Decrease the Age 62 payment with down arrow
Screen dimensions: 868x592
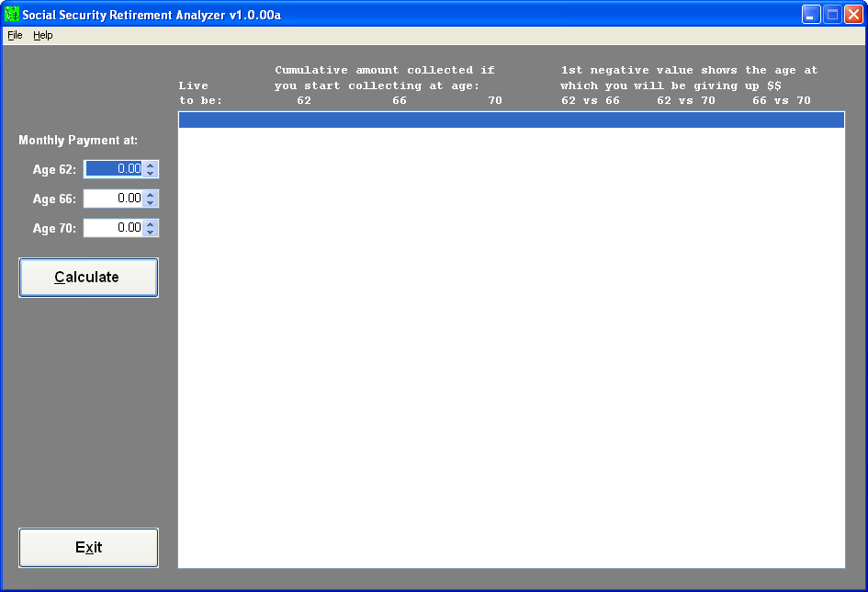click(x=151, y=174)
